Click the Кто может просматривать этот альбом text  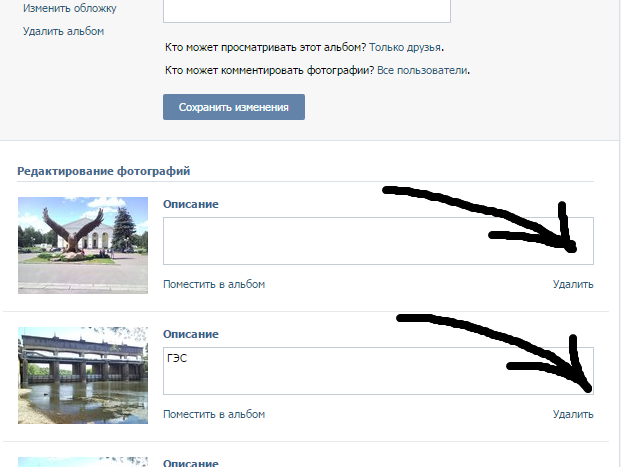(265, 47)
